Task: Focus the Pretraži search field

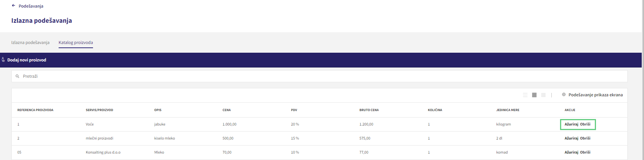Action: 319,76
